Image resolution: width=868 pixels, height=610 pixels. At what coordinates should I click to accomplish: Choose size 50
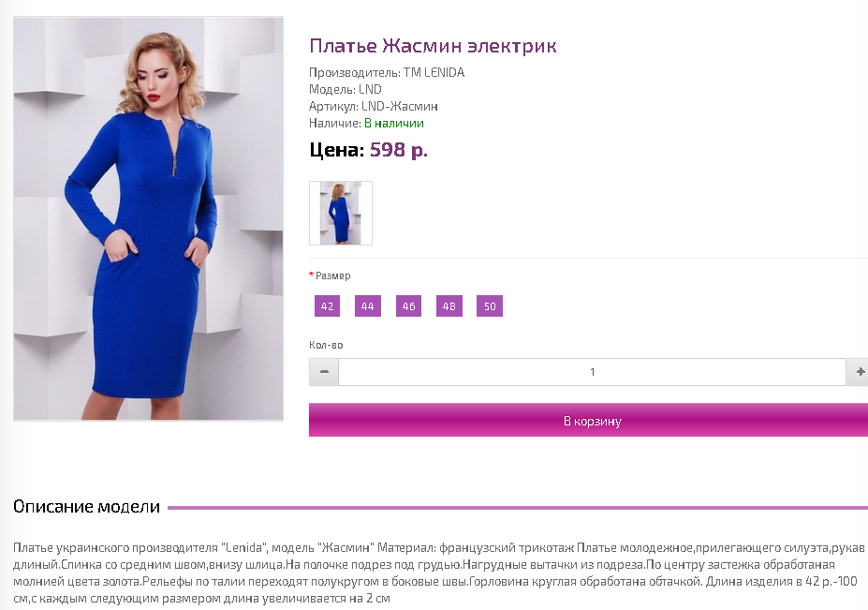pyautogui.click(x=490, y=305)
